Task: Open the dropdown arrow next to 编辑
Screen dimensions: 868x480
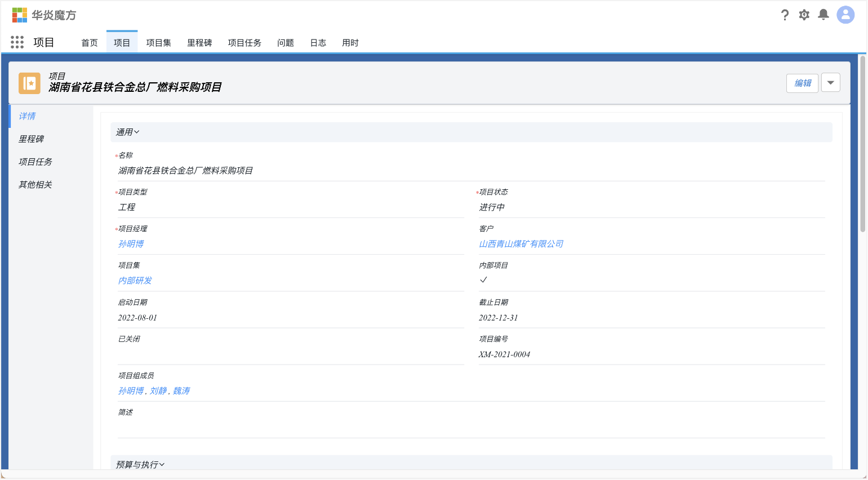Action: pos(830,82)
